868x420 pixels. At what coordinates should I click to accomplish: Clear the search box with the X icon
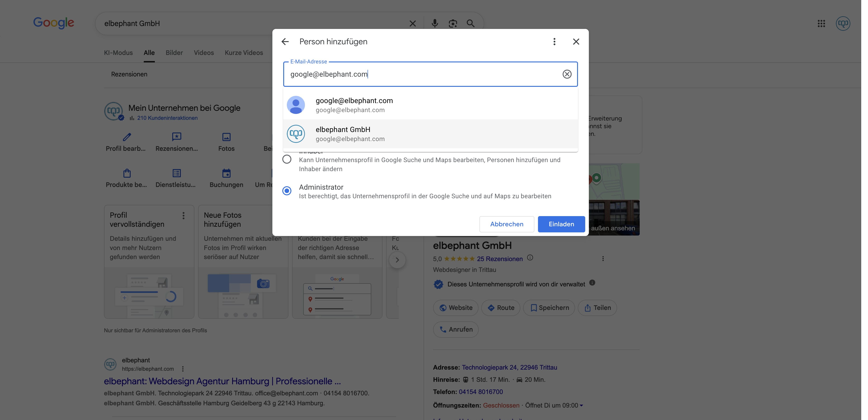point(413,23)
